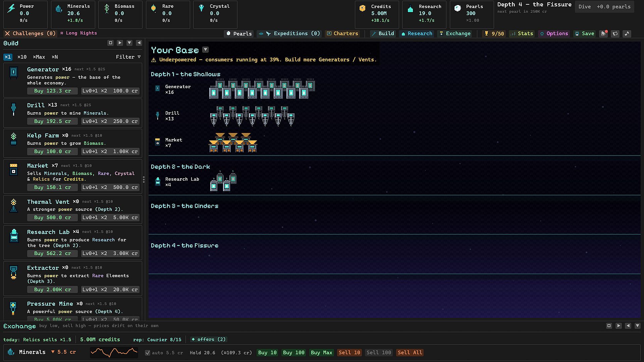Open the Stats menu
This screenshot has width=644, height=362.
click(522, 34)
